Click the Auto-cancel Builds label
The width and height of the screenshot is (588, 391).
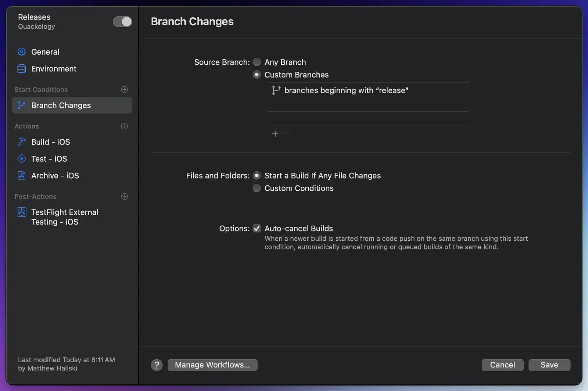[299, 229]
